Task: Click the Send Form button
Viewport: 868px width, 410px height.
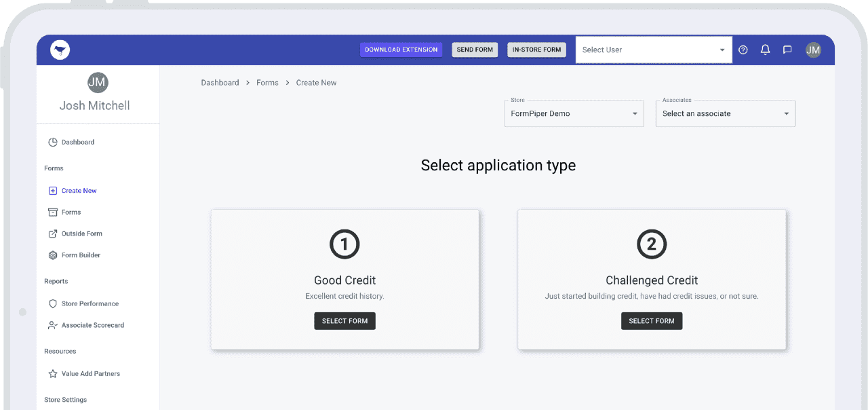Action: [475, 50]
